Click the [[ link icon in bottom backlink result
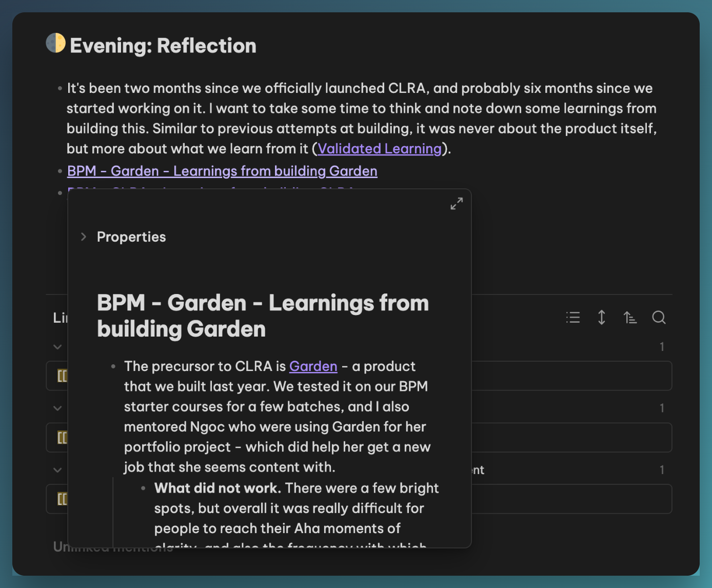 62,499
